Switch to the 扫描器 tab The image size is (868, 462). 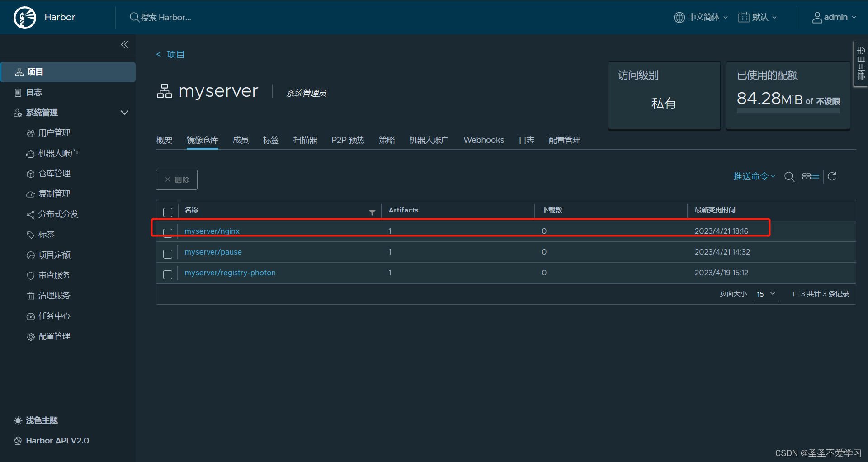(x=305, y=140)
